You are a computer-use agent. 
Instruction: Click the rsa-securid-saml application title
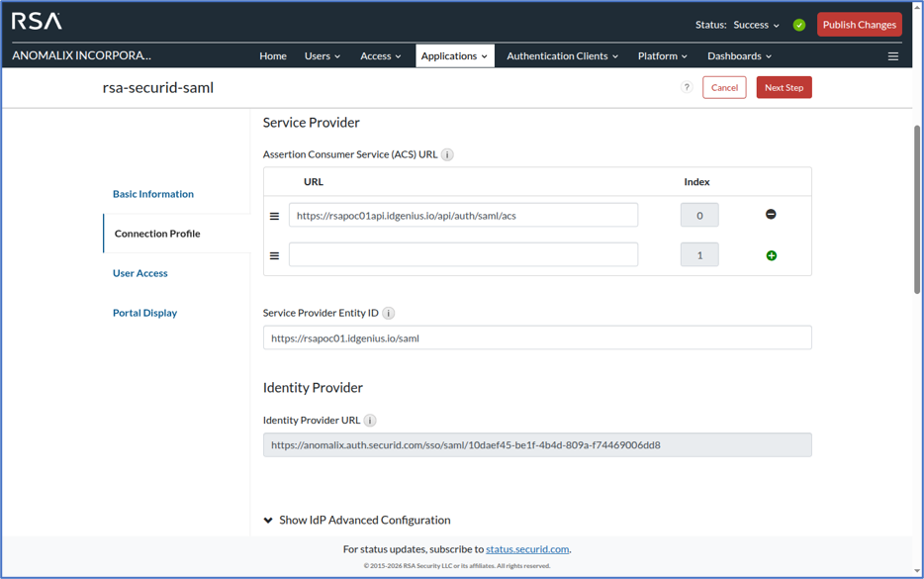158,87
